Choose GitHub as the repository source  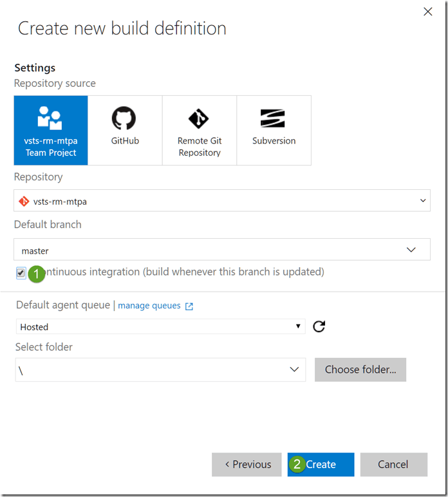pyautogui.click(x=125, y=131)
